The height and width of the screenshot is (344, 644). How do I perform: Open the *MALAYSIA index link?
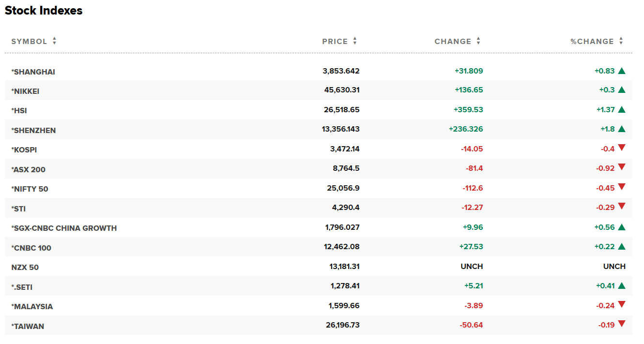32,306
